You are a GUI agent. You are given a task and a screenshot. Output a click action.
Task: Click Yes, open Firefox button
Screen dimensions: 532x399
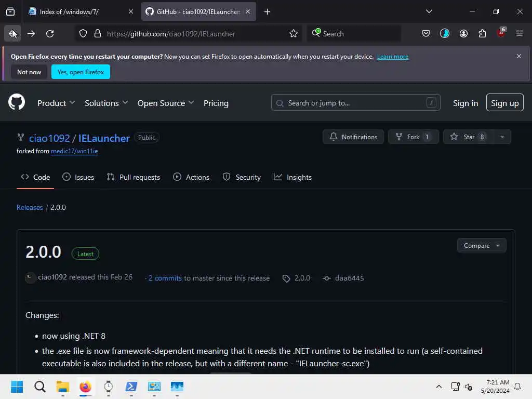(81, 72)
